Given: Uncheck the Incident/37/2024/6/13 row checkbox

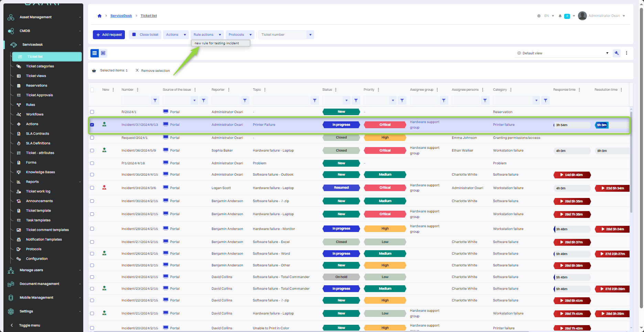Looking at the screenshot, I should point(92,125).
